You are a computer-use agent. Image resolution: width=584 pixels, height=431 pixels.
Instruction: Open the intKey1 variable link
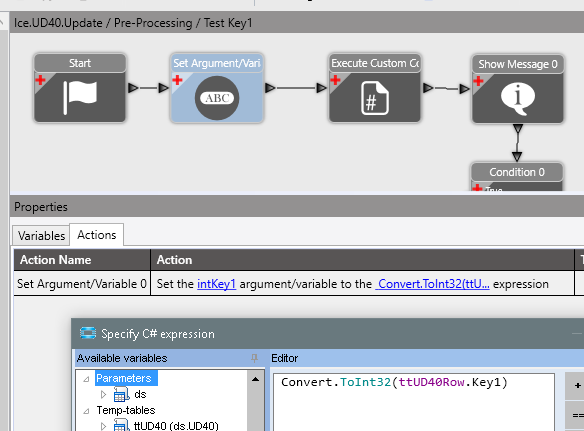216,284
